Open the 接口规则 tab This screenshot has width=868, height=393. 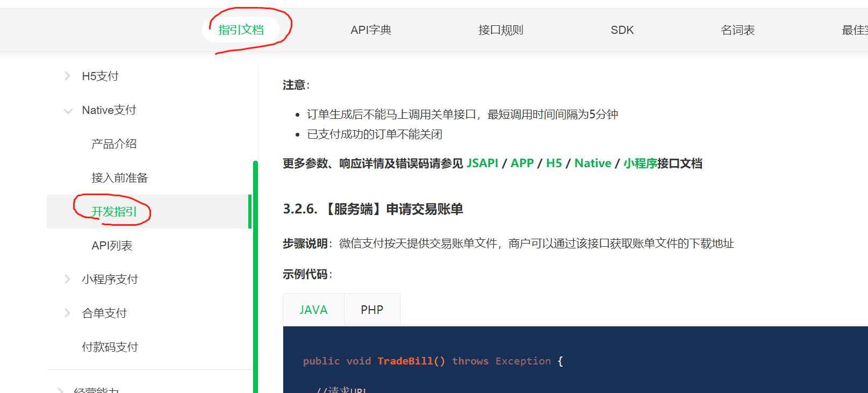tap(500, 30)
